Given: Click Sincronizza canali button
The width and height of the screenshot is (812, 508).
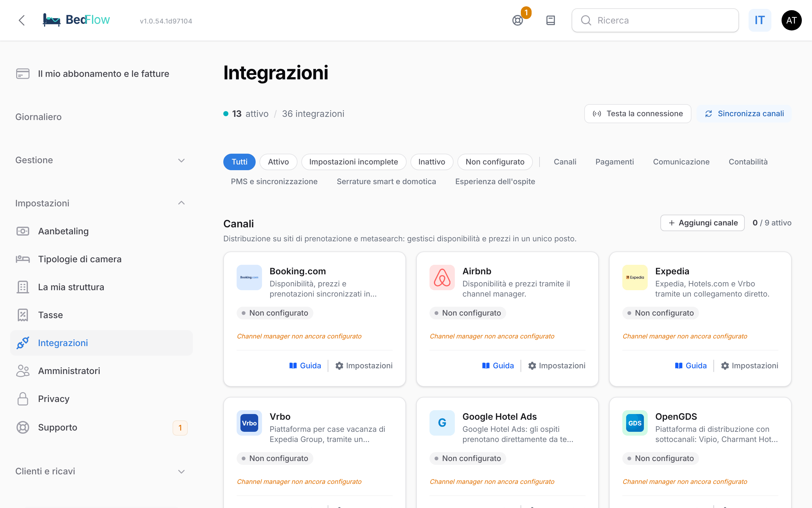Looking at the screenshot, I should (744, 114).
